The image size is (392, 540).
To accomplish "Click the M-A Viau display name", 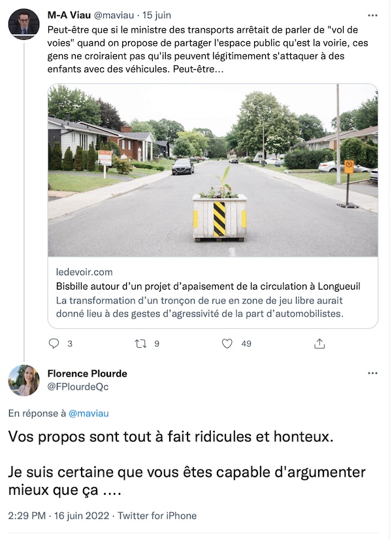I will [x=69, y=15].
